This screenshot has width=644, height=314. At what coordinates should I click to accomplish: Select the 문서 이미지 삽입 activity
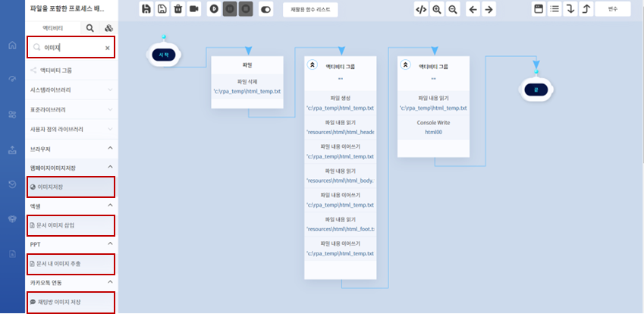click(71, 225)
